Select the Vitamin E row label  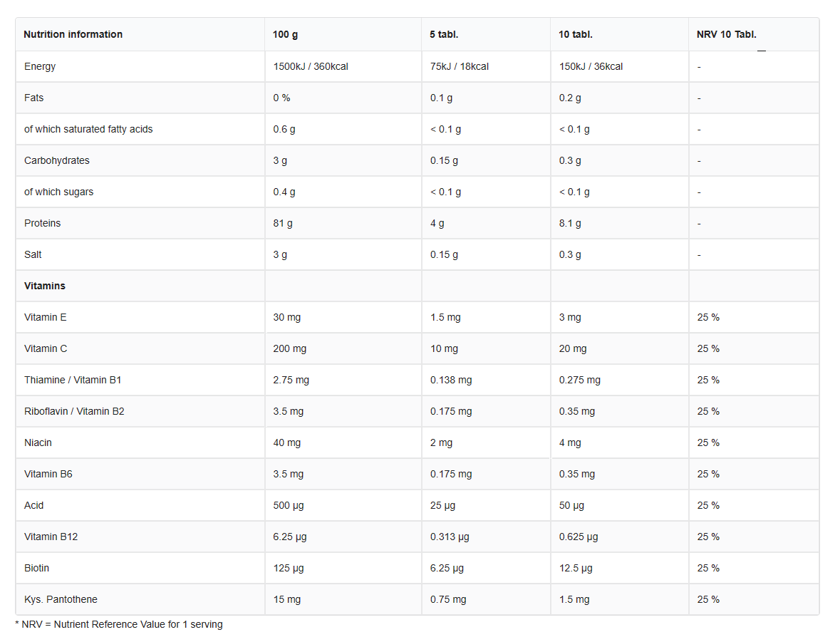pyautogui.click(x=45, y=317)
